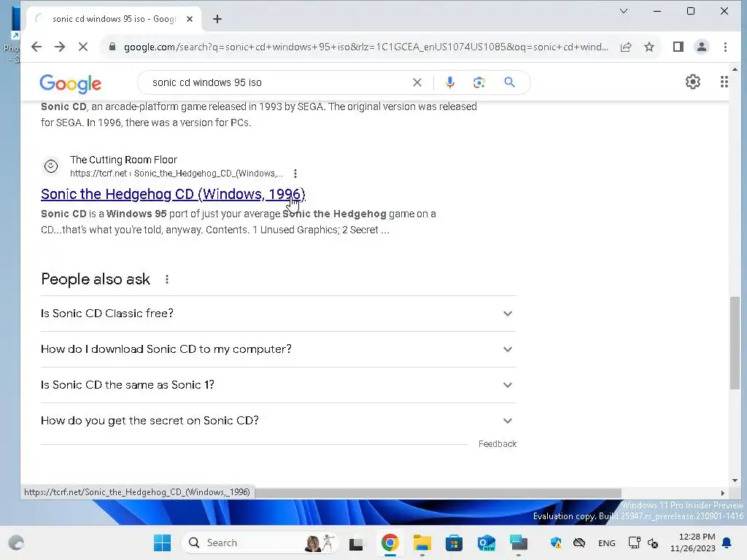Click the Chrome address bar URL
This screenshot has width=747, height=560.
click(365, 47)
